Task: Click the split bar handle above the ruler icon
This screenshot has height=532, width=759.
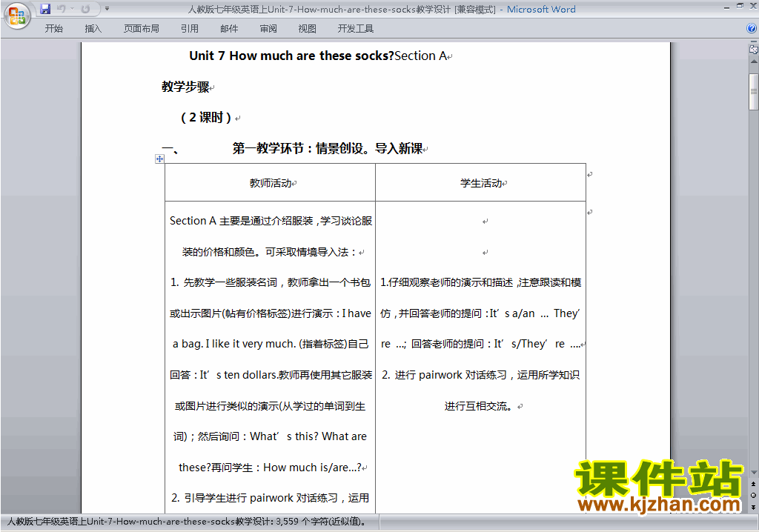Action: coord(754,42)
